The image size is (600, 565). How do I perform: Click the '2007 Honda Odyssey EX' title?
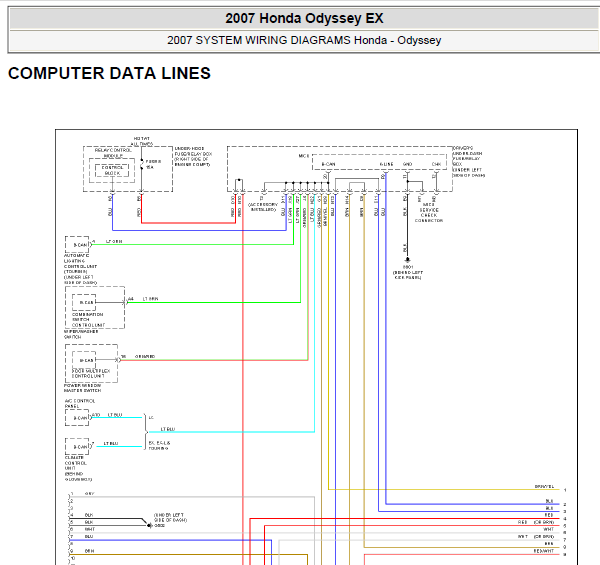point(304,18)
